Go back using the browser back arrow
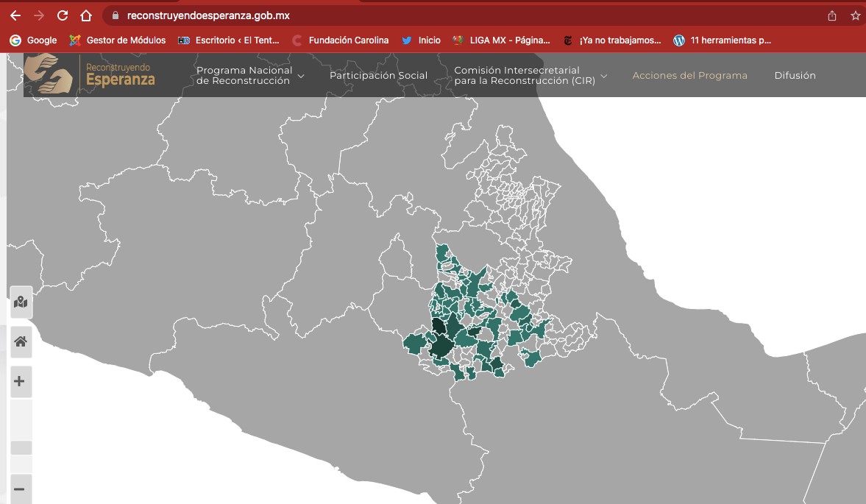This screenshot has height=504, width=866. [x=15, y=15]
